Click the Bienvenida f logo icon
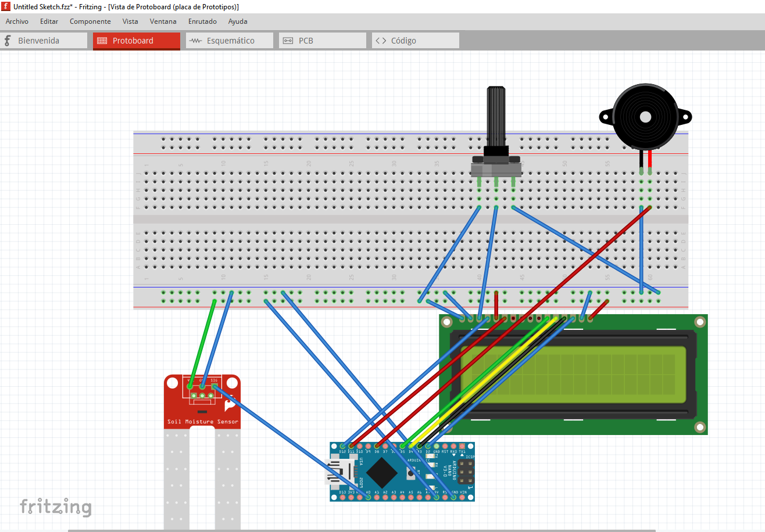This screenshot has width=765, height=532. (x=7, y=40)
